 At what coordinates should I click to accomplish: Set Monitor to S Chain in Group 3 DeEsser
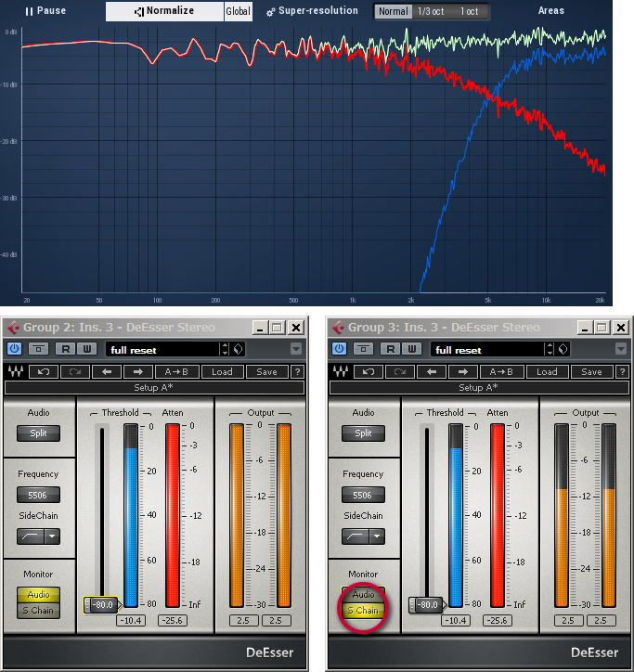tap(363, 611)
